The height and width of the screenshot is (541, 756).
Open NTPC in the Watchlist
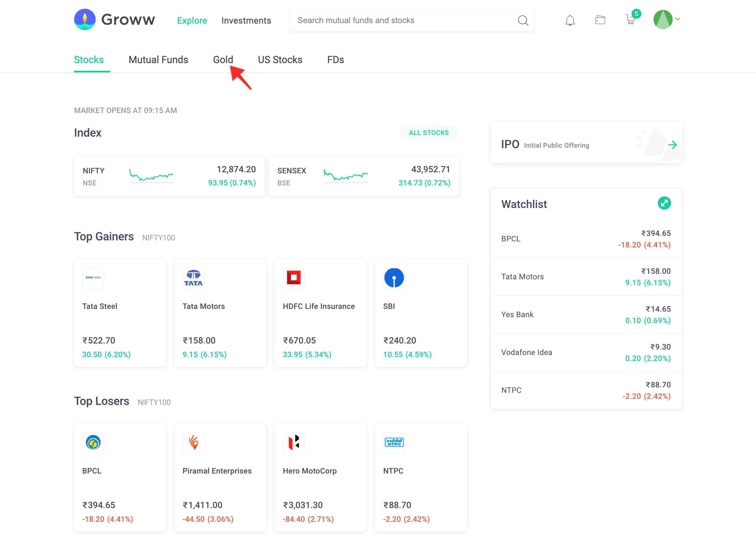[x=586, y=390]
